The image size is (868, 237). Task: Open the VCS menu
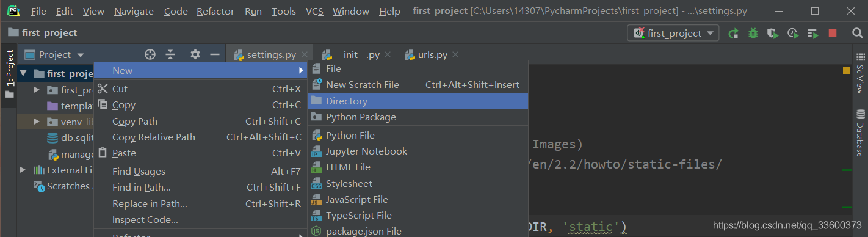tap(314, 11)
